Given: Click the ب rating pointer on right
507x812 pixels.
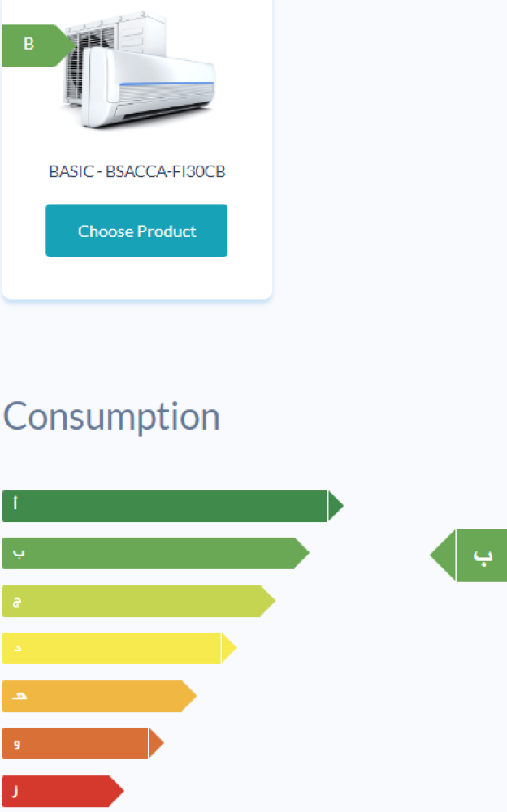Looking at the screenshot, I should (469, 555).
